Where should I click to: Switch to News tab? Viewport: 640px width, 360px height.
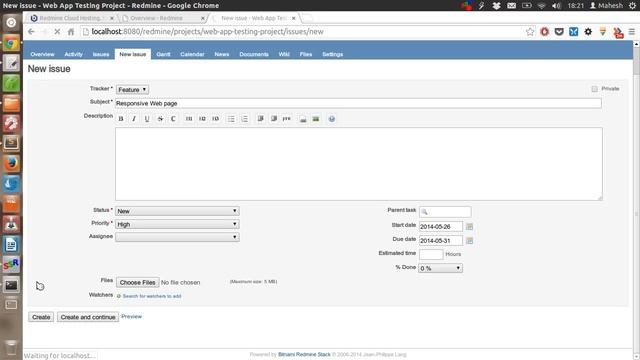point(222,54)
